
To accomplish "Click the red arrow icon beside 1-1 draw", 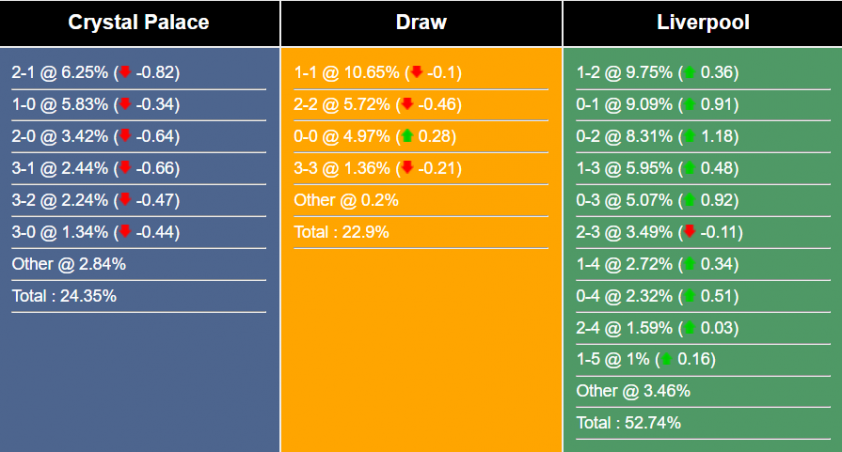I will click(416, 72).
